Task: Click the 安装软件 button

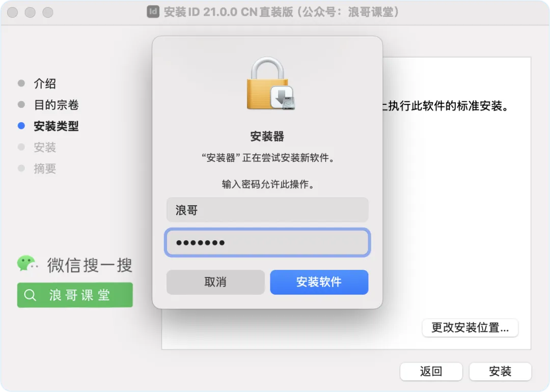Action: pyautogui.click(x=319, y=282)
